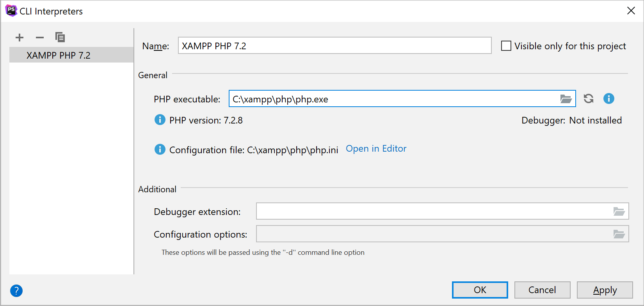The height and width of the screenshot is (306, 644).
Task: Browse for PHP executable folder
Action: (x=566, y=99)
